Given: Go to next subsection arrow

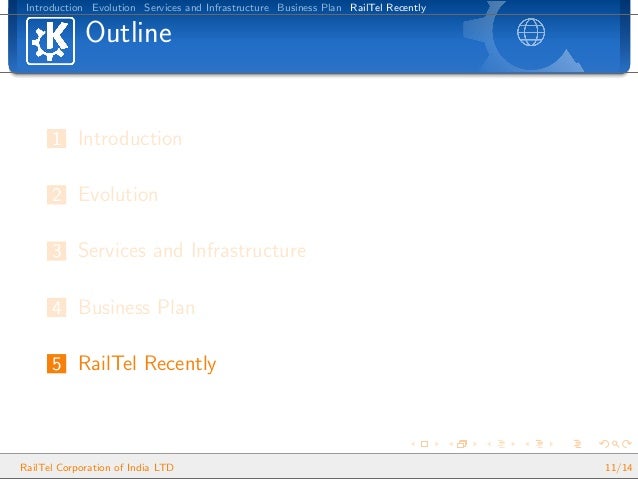Looking at the screenshot, I should point(513,444).
